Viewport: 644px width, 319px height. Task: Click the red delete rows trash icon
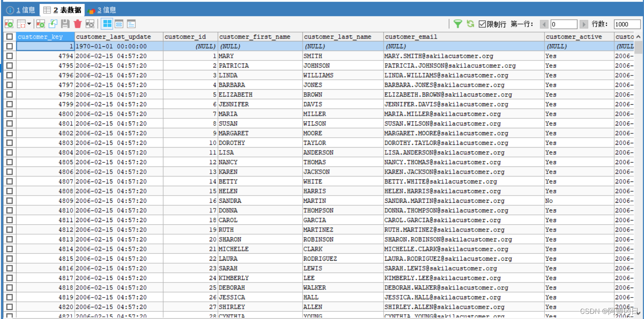(x=78, y=24)
